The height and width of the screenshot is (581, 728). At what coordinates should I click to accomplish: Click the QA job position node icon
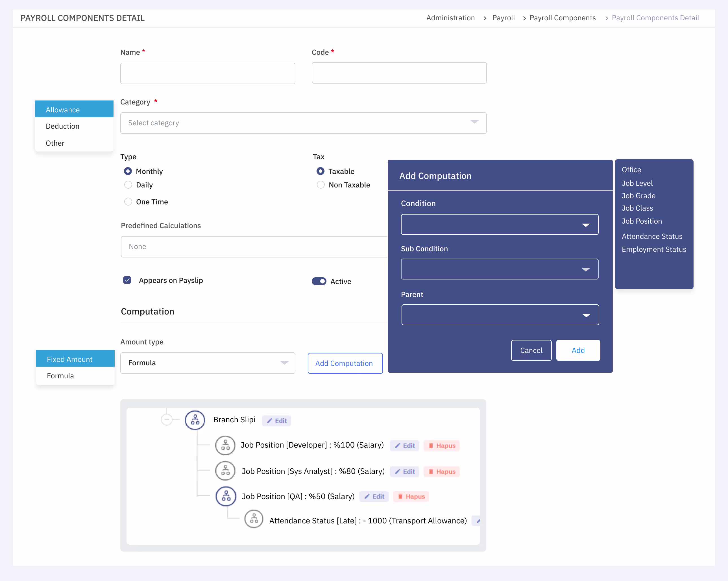(226, 496)
